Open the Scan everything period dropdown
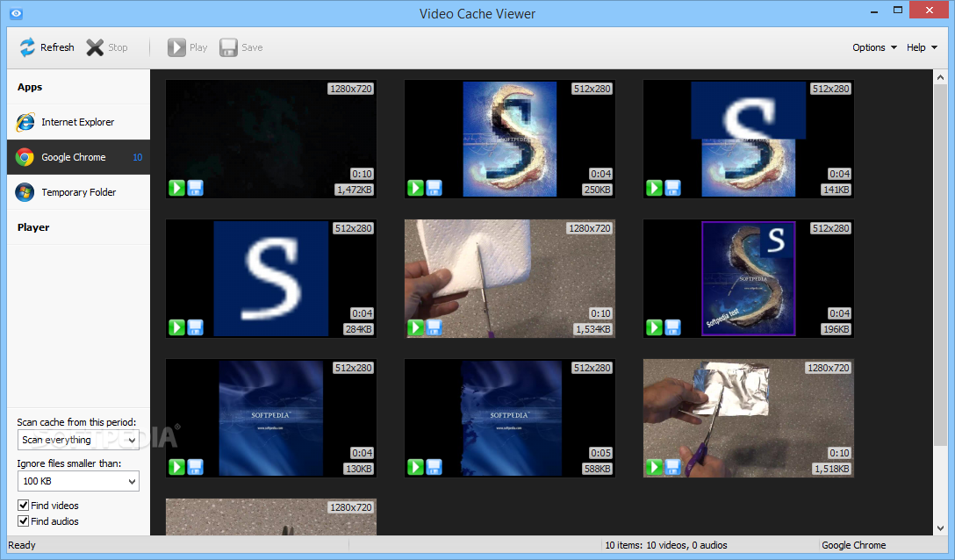The image size is (955, 560). pos(78,440)
